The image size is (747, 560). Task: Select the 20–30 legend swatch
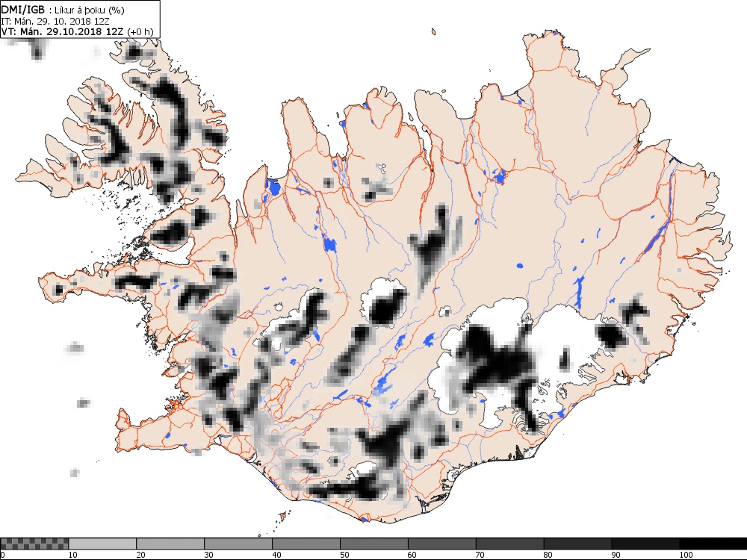170,544
